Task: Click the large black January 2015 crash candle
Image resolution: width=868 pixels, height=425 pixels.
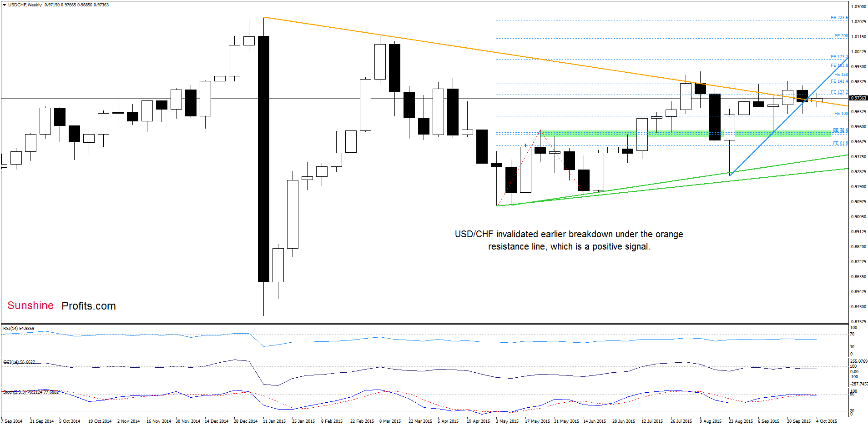Action: pos(263,159)
